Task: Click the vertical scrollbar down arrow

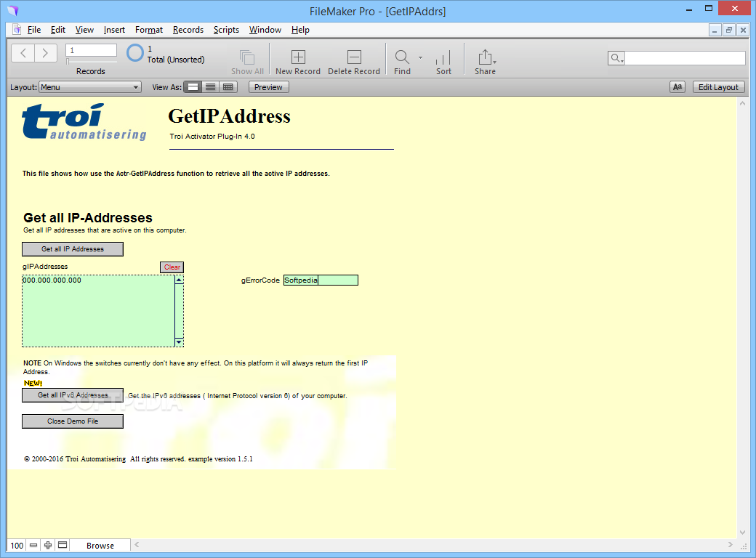Action: click(742, 533)
